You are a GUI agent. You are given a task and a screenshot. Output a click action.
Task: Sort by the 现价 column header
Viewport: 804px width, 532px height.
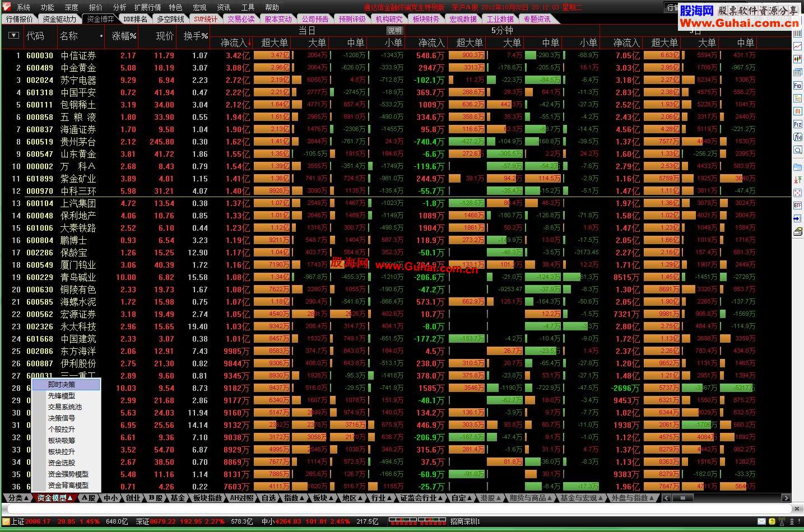pyautogui.click(x=165, y=36)
